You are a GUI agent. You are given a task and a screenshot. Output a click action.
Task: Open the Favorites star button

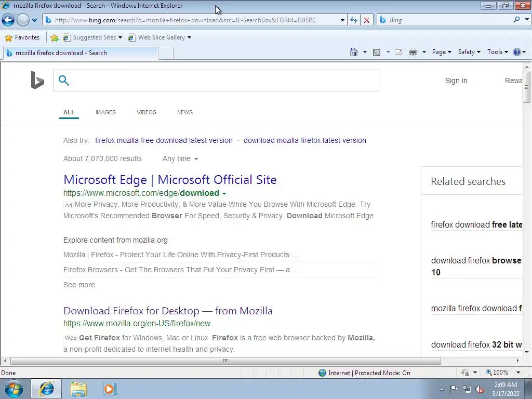[22, 37]
